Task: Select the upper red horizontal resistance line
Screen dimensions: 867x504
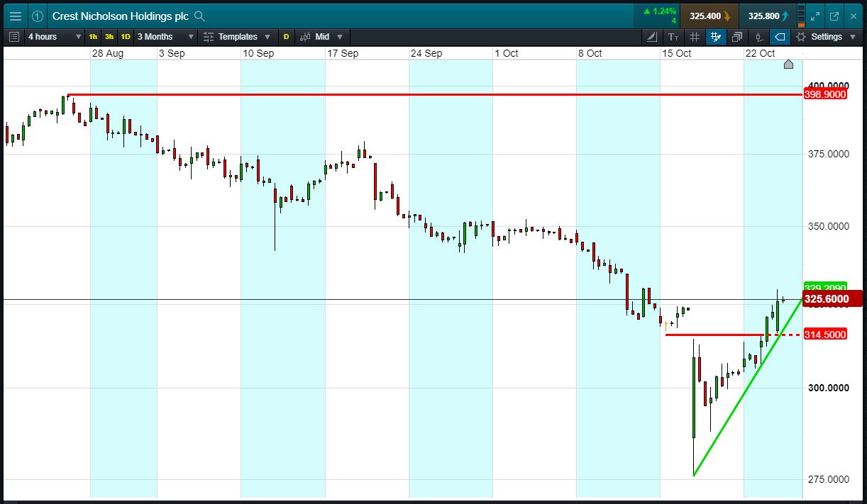Action: click(x=434, y=94)
